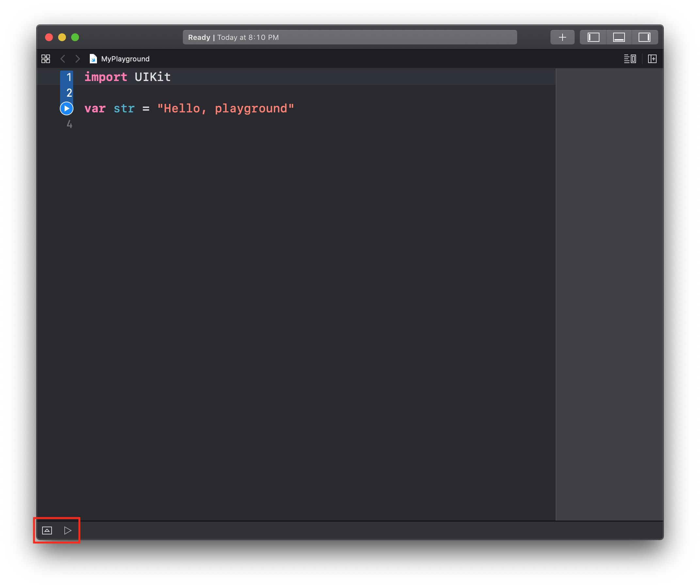Toggle the Debug area bottom panel
The height and width of the screenshot is (588, 700).
coord(619,37)
